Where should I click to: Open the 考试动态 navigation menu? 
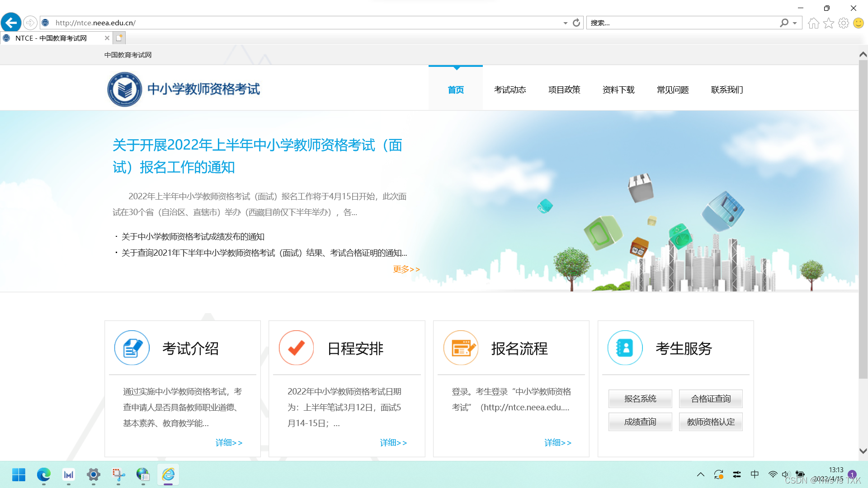(x=510, y=90)
